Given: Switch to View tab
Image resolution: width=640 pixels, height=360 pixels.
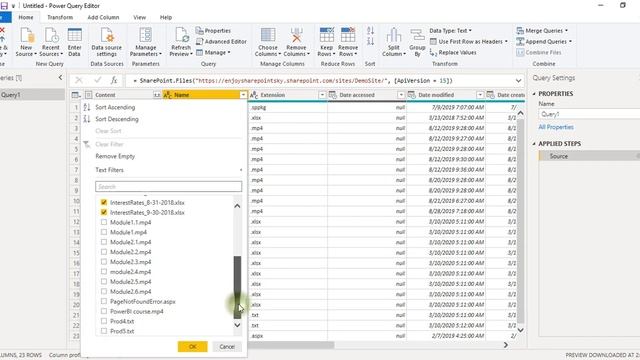Looking at the screenshot, I should tap(140, 18).
